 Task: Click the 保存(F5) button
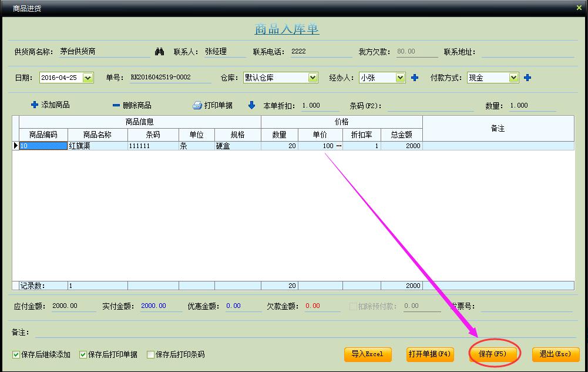pyautogui.click(x=493, y=354)
